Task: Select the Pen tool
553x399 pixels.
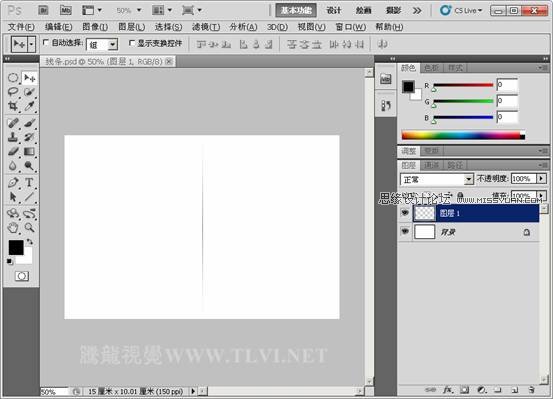Action: pos(13,182)
